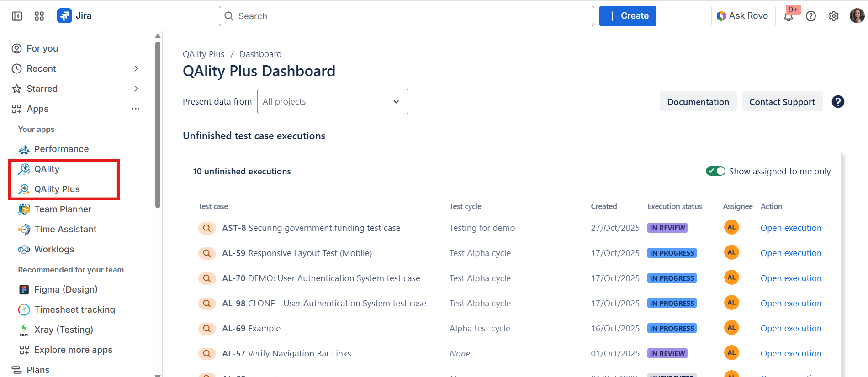Open execution for AL-98

(x=791, y=303)
